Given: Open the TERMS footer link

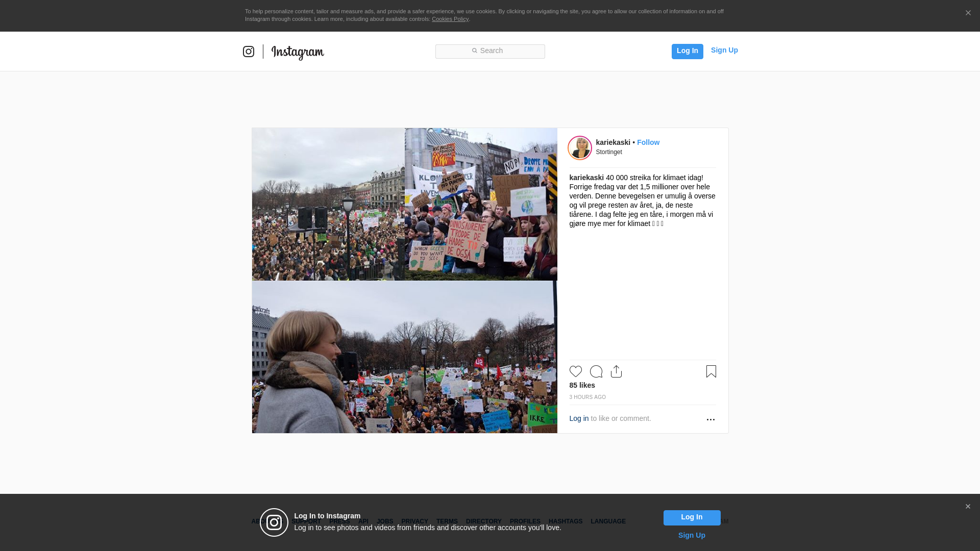Looking at the screenshot, I should [x=447, y=521].
